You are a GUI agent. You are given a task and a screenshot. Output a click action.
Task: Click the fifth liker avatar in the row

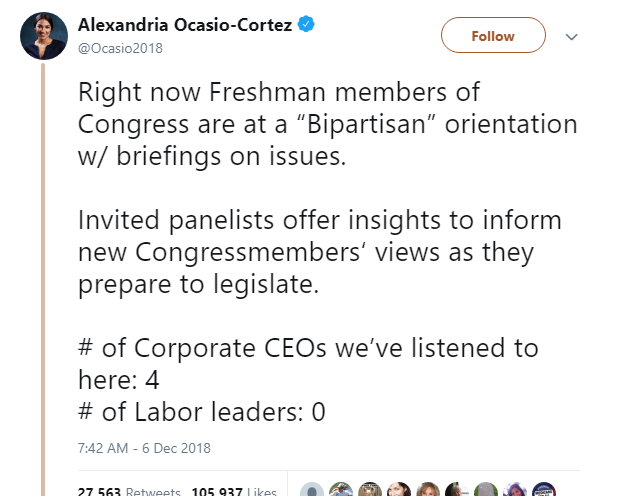(429, 490)
